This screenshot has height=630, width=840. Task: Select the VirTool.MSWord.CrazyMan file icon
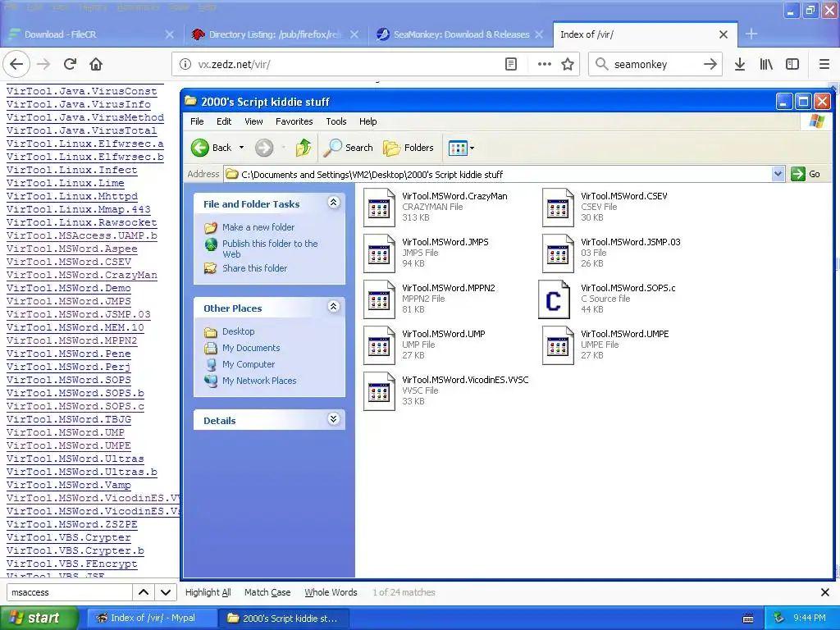tap(379, 208)
